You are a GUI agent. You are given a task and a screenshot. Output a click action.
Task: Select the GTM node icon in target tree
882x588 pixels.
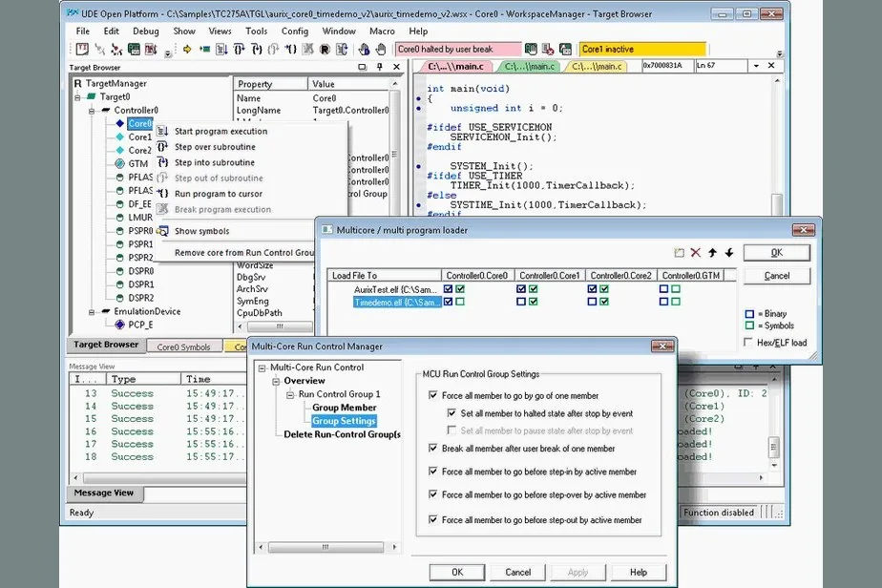[120, 164]
